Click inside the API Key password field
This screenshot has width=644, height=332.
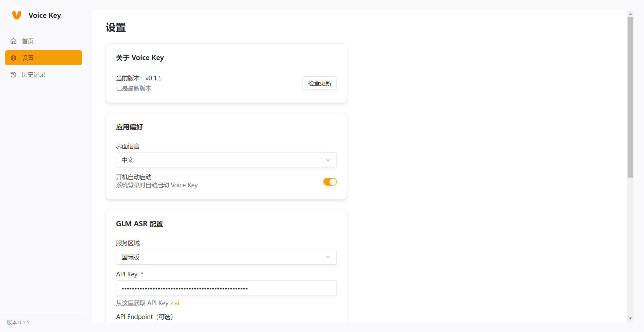tap(226, 288)
